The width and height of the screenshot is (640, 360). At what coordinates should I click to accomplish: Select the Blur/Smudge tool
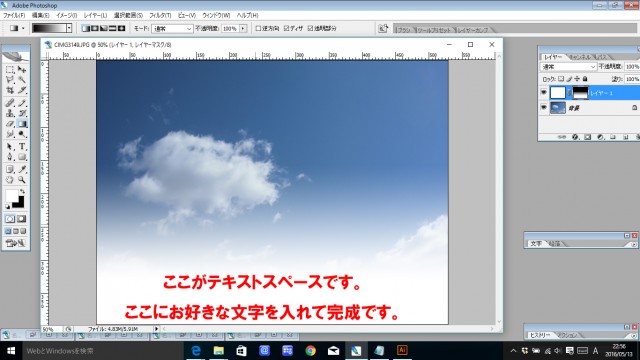coord(10,134)
